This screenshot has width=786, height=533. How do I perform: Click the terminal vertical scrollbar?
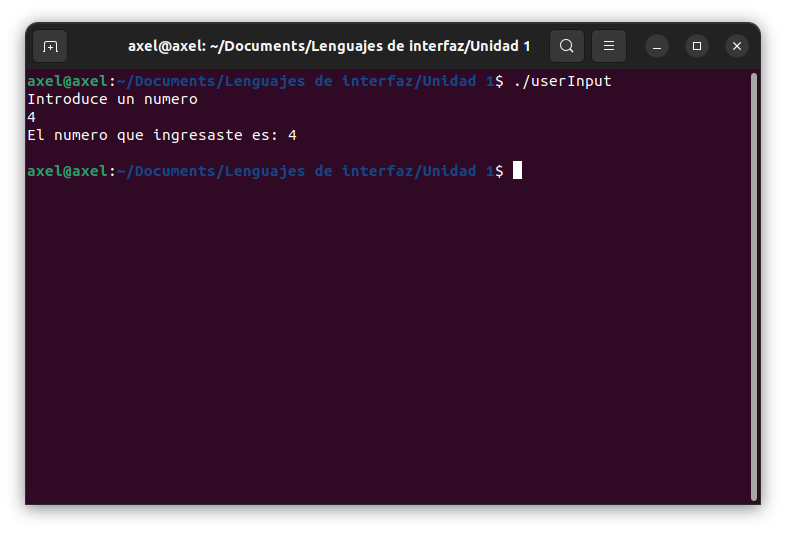coord(754,287)
